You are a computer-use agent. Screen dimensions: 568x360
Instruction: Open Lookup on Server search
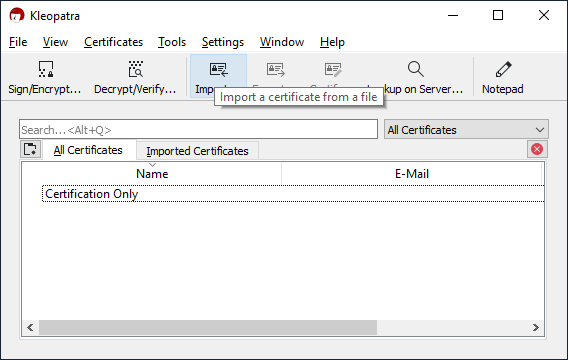[x=415, y=76]
